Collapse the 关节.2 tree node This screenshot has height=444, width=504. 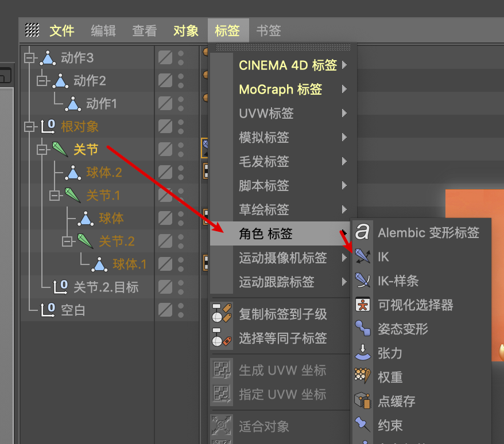[67, 242]
